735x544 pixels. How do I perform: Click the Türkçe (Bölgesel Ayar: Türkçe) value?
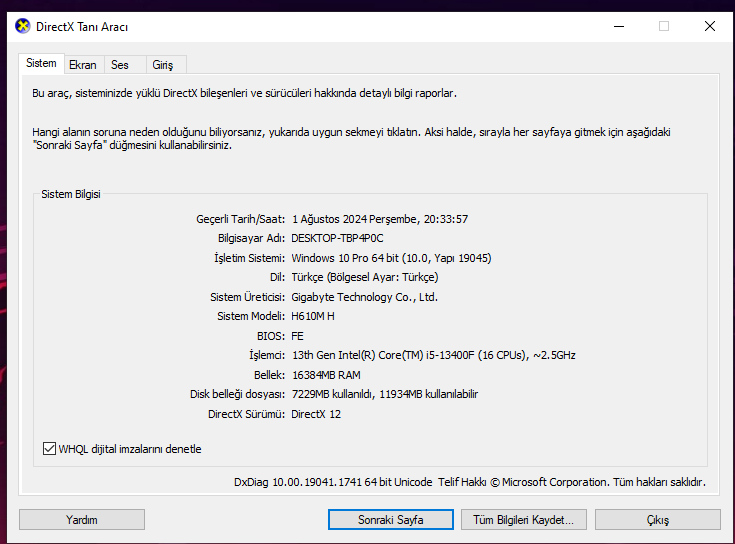point(365,277)
